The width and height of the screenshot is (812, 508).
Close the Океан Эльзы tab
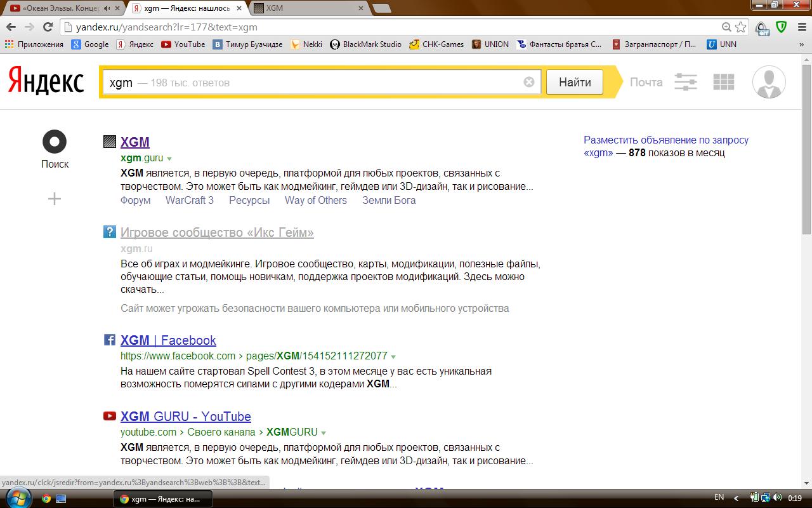coord(119,9)
